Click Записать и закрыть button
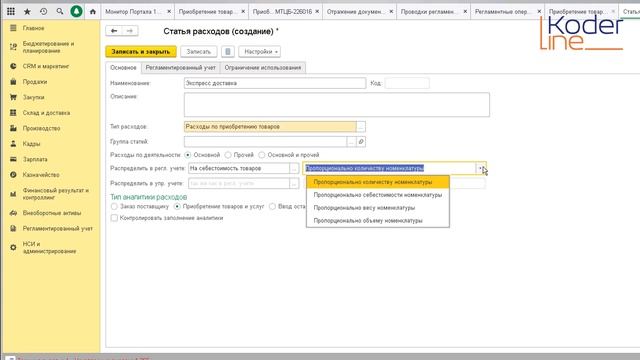This screenshot has height=360, width=640. point(141,51)
